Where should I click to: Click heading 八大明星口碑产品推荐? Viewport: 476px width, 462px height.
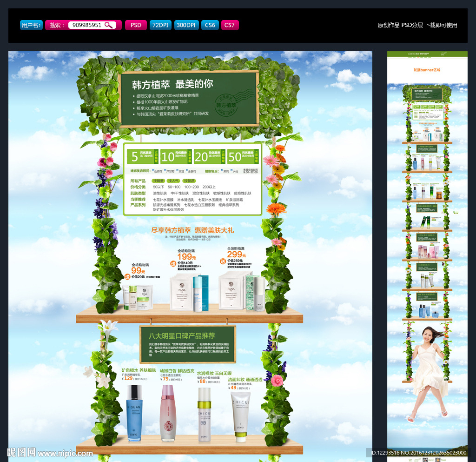182,335
